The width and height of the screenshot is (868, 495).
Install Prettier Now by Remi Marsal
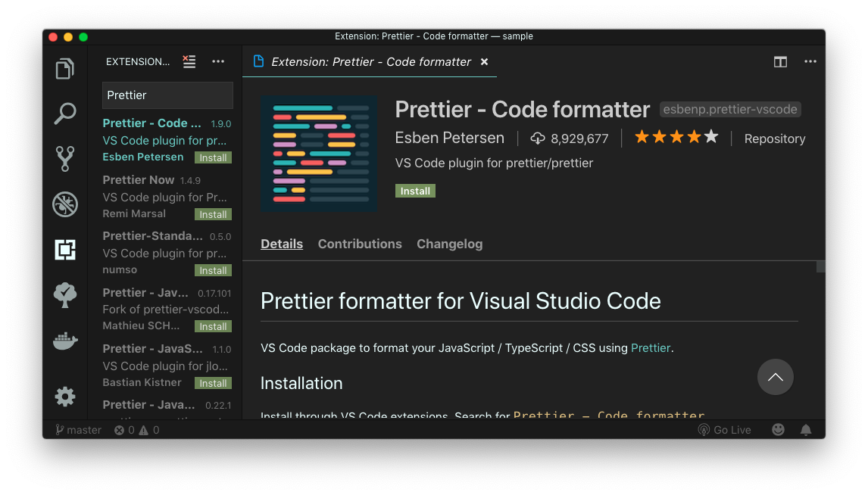(213, 214)
